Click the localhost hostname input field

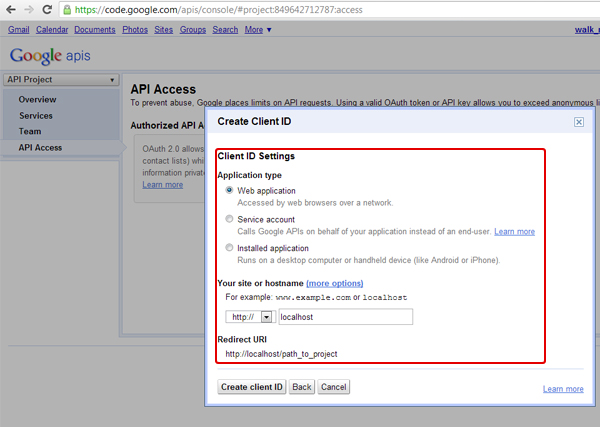click(346, 317)
